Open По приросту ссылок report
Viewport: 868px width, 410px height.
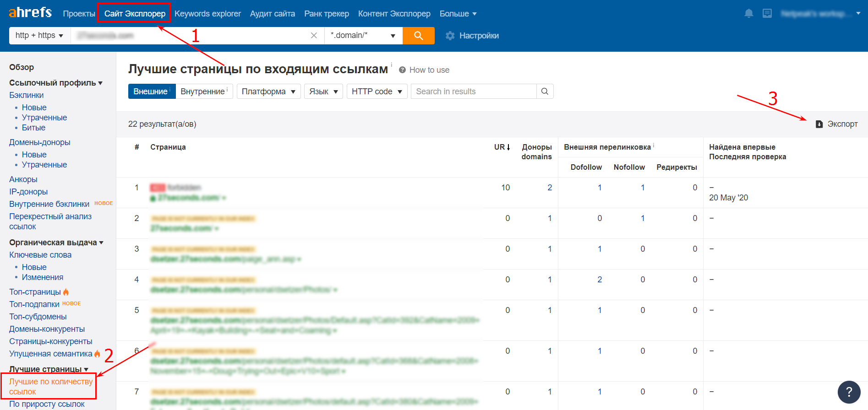pos(47,404)
